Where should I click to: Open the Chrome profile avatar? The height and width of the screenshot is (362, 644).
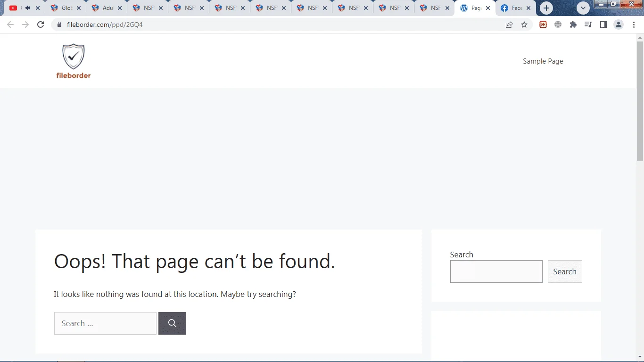pos(619,25)
